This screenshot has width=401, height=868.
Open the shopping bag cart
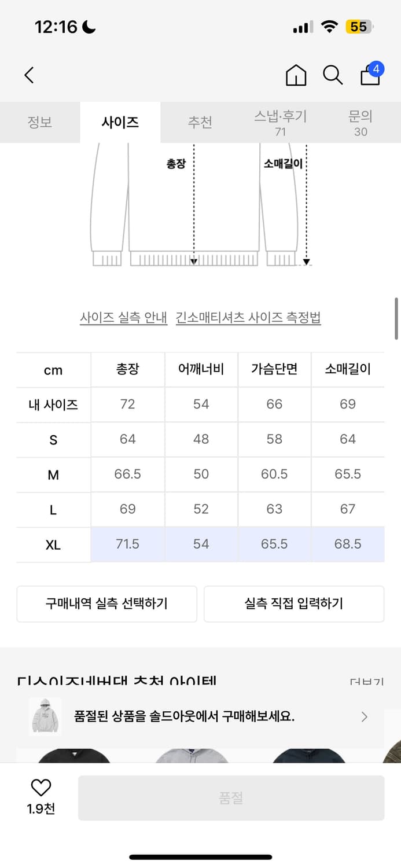click(x=370, y=75)
